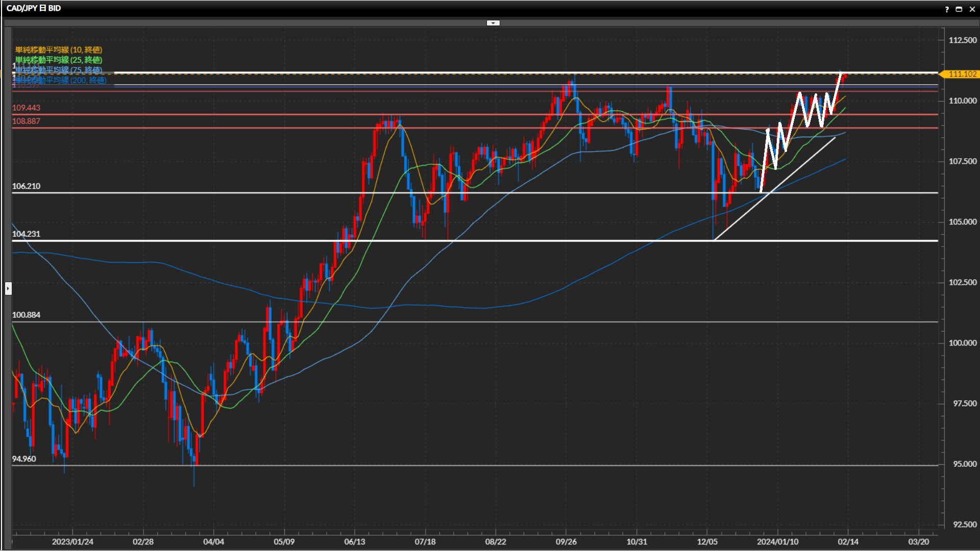Maximize the CAD/JPY chart window

pos(959,9)
